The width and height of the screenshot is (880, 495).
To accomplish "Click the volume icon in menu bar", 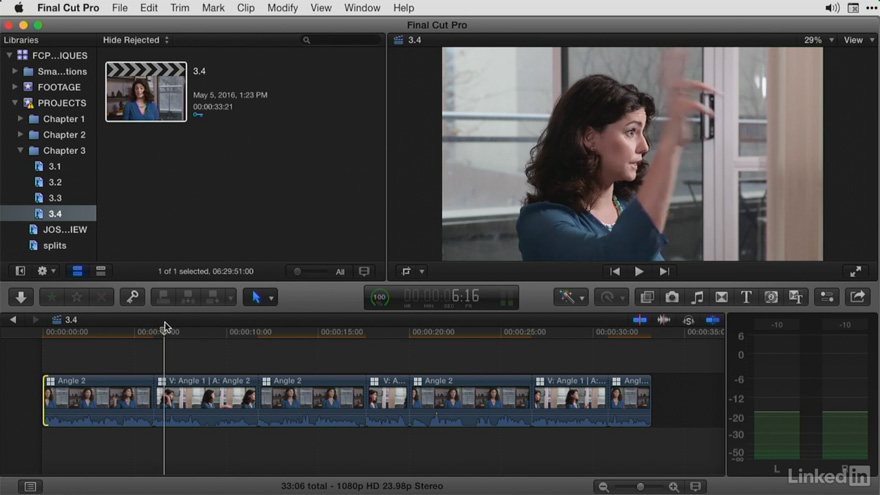I will (x=832, y=8).
